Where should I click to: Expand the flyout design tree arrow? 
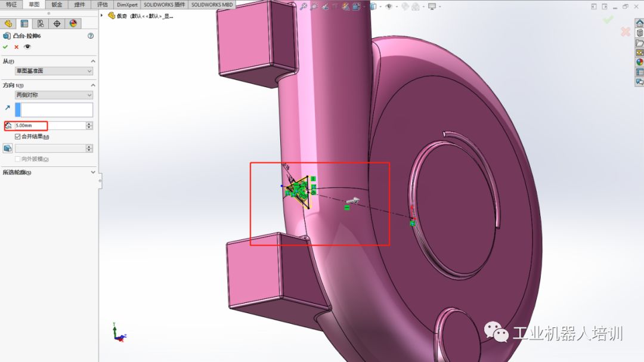click(x=102, y=15)
